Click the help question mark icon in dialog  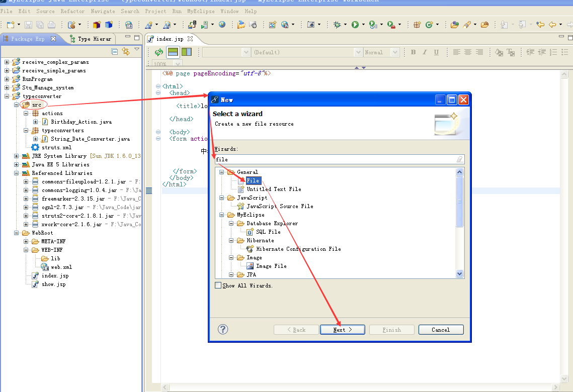point(223,329)
